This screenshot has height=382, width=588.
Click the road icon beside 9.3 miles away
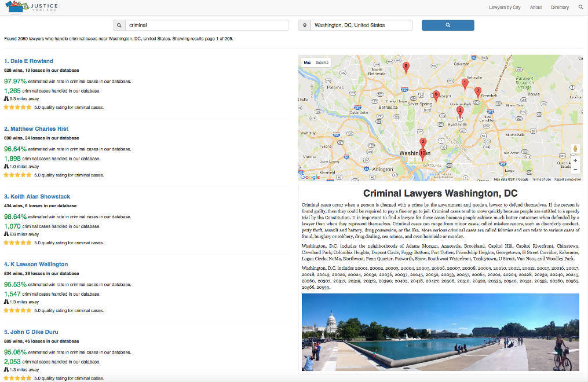tap(6, 98)
